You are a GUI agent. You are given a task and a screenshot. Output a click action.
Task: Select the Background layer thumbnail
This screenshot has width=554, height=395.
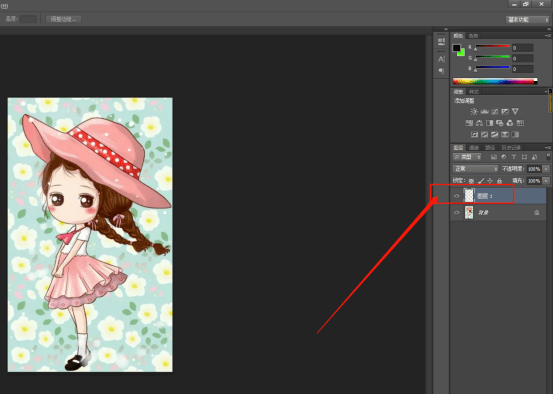[469, 212]
